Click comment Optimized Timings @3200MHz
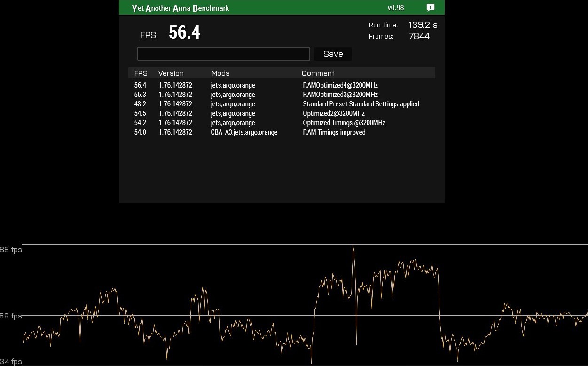Screen dimensions: 588x366 coord(344,123)
